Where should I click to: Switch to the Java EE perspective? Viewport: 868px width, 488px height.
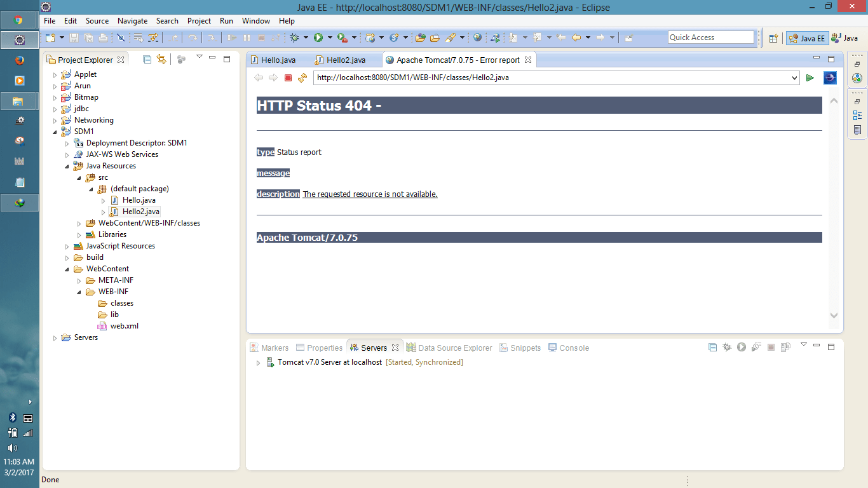[806, 38]
